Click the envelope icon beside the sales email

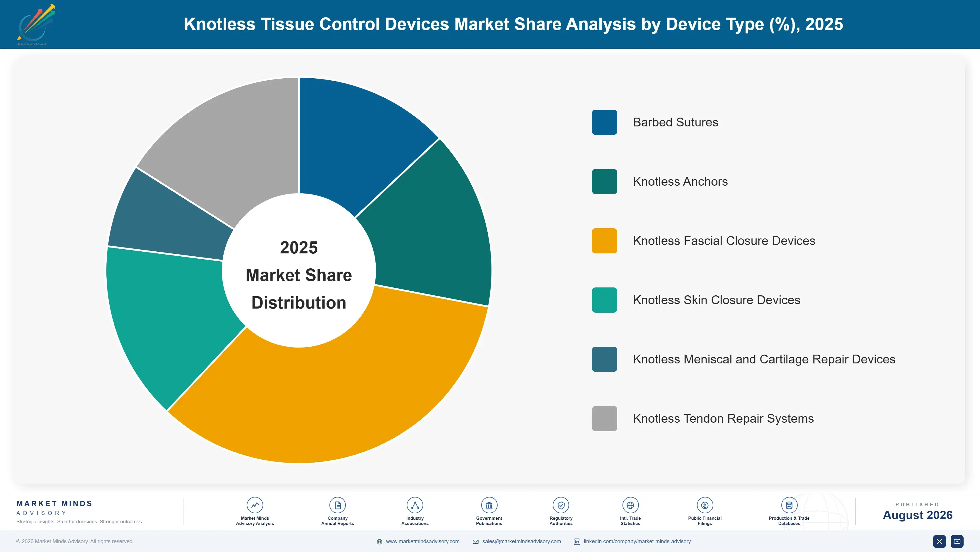(476, 542)
